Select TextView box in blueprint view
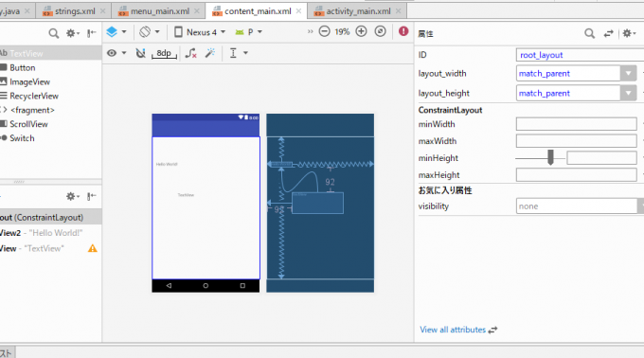644x358 pixels. [317, 203]
